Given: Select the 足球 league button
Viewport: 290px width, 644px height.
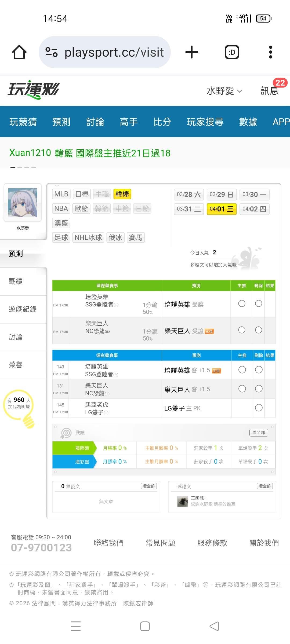Looking at the screenshot, I should pos(61,237).
